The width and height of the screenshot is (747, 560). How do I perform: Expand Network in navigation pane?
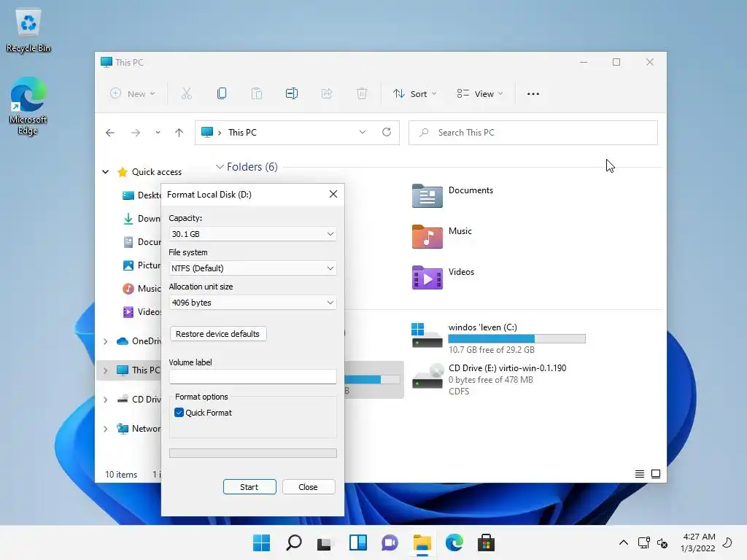(x=105, y=429)
